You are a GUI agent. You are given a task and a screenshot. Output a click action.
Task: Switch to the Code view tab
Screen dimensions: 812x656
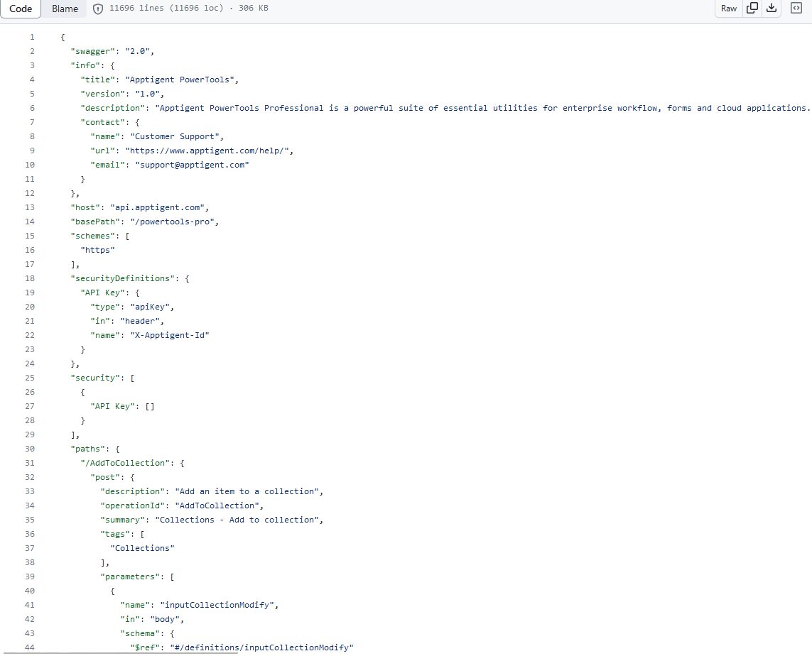tap(21, 9)
